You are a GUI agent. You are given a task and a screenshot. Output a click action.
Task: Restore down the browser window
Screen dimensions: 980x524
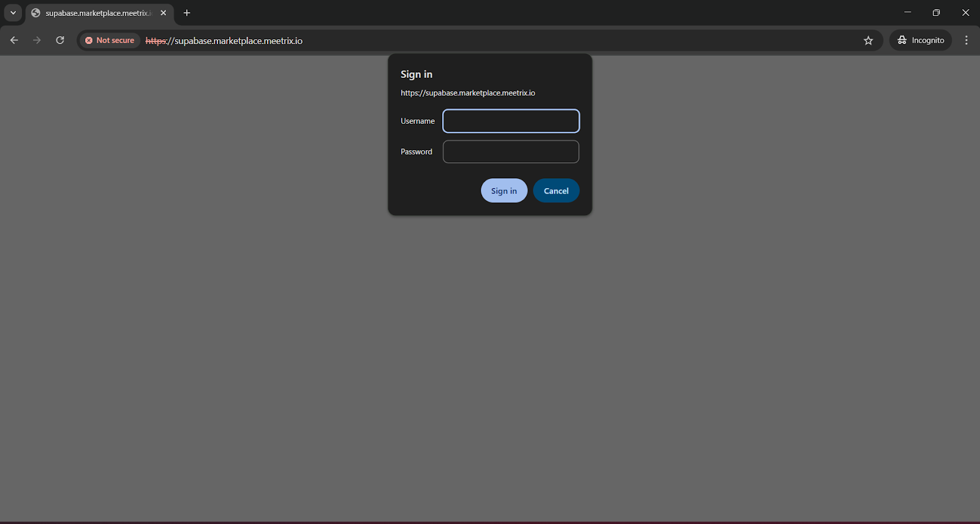point(936,12)
